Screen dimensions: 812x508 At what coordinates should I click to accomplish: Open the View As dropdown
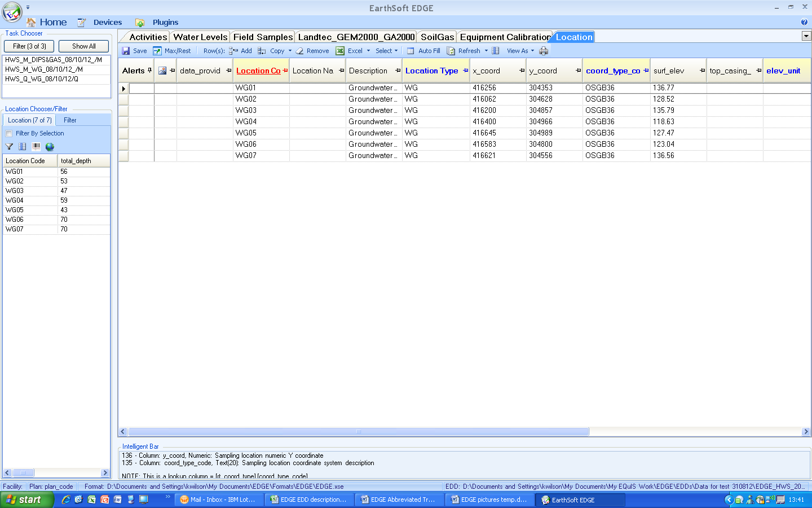(x=520, y=51)
